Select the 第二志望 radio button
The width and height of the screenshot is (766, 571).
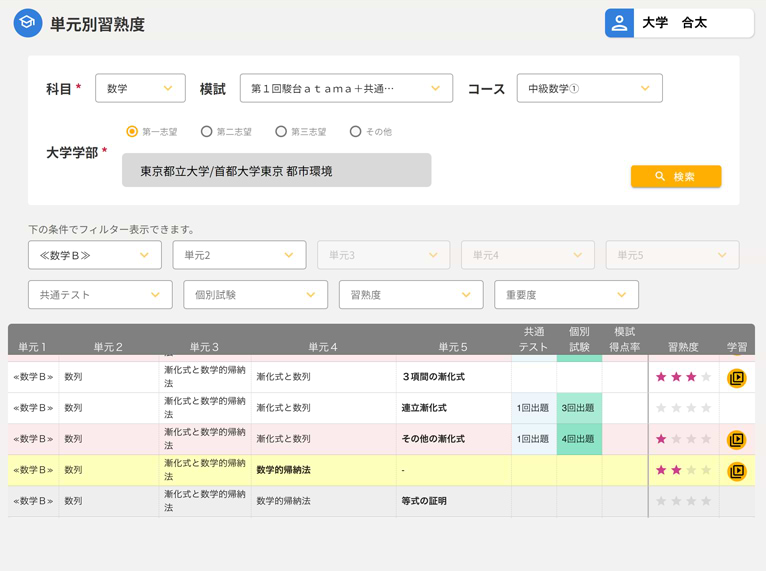click(207, 131)
